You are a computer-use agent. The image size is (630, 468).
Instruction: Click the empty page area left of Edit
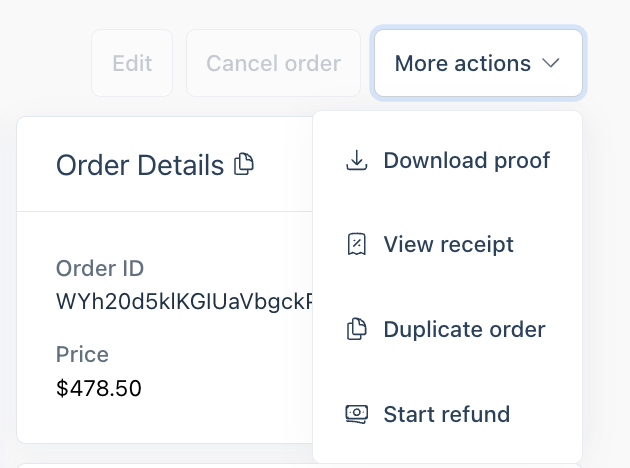point(45,64)
